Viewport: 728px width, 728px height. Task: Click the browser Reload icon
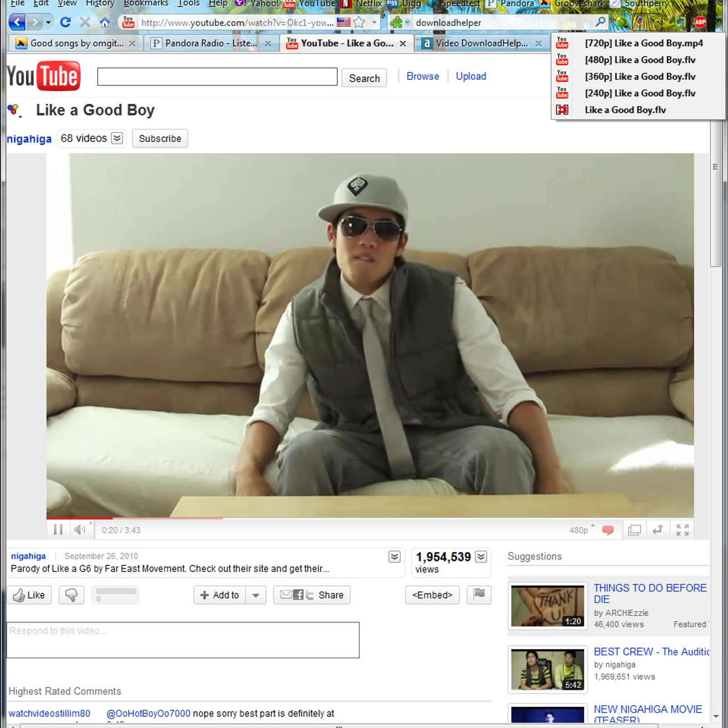[66, 22]
